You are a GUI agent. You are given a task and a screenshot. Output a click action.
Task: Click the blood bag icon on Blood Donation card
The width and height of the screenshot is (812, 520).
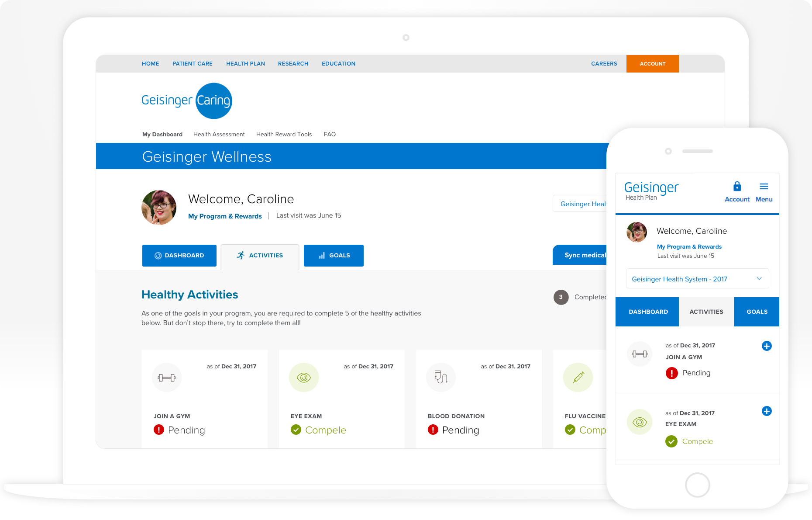click(x=441, y=378)
